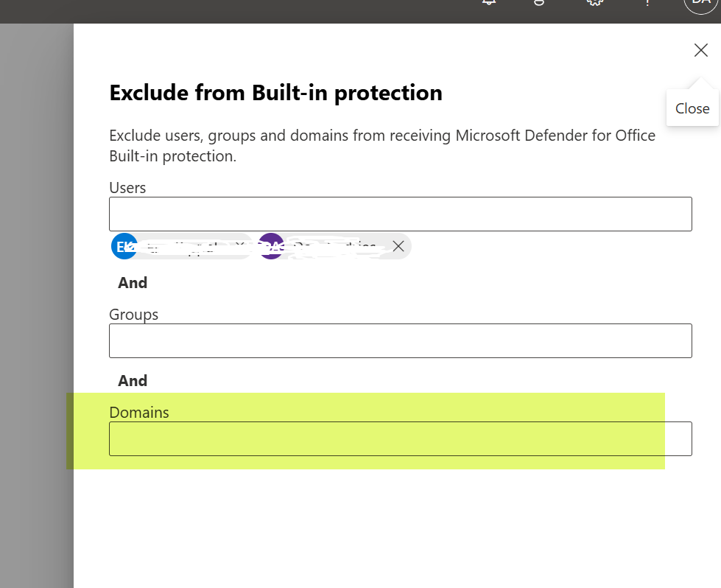The height and width of the screenshot is (588, 721).
Task: Remove the second excluded user chip
Action: 398,246
